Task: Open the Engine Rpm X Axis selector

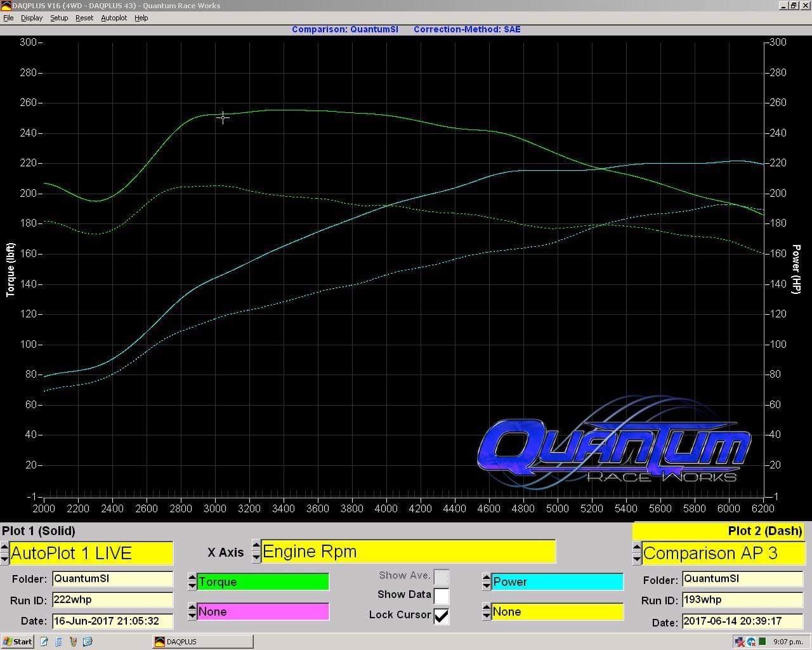Action: (408, 551)
